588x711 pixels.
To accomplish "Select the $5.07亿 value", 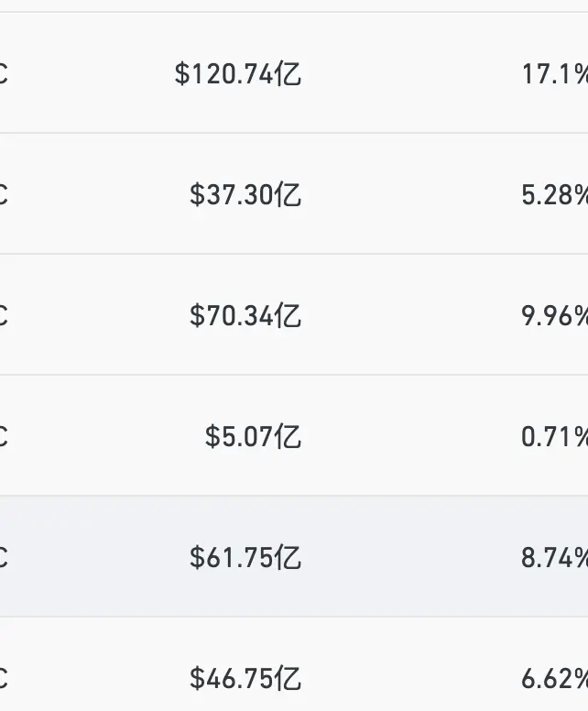I will point(253,437).
